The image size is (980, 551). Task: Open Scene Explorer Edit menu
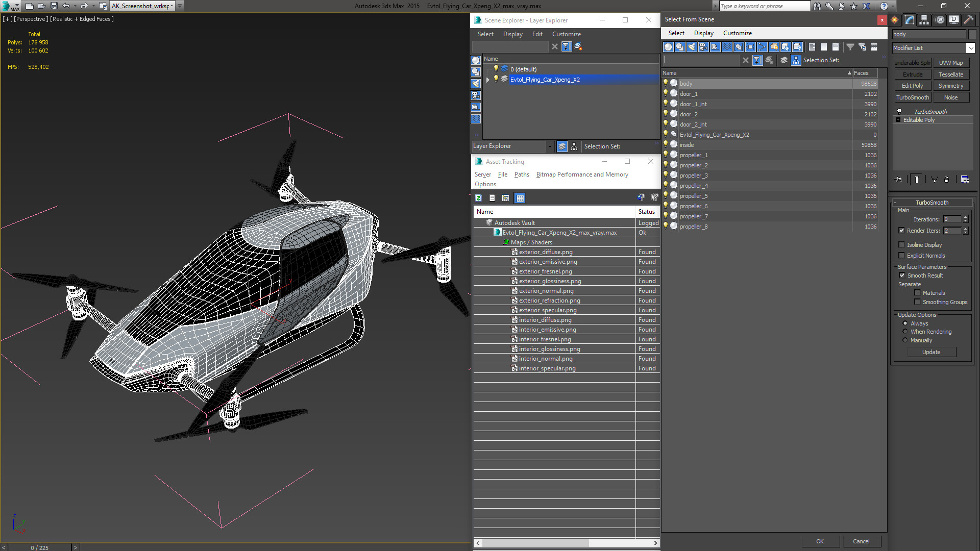[x=537, y=34]
